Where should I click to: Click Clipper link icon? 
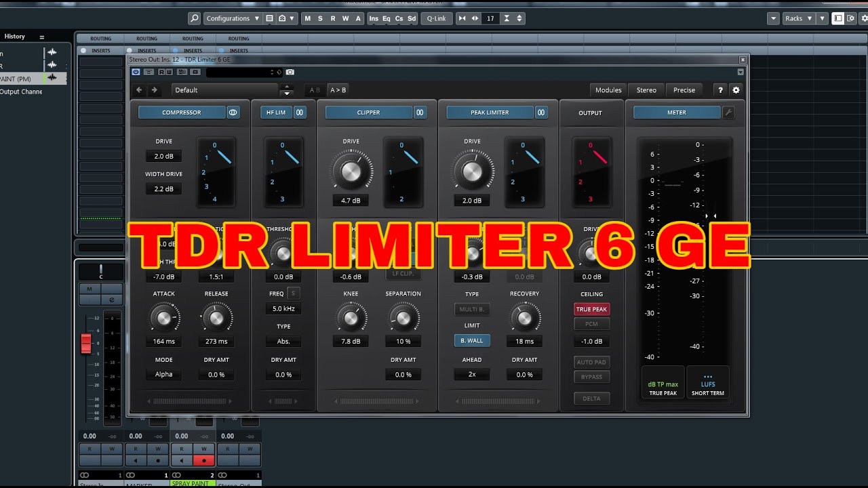(x=420, y=113)
